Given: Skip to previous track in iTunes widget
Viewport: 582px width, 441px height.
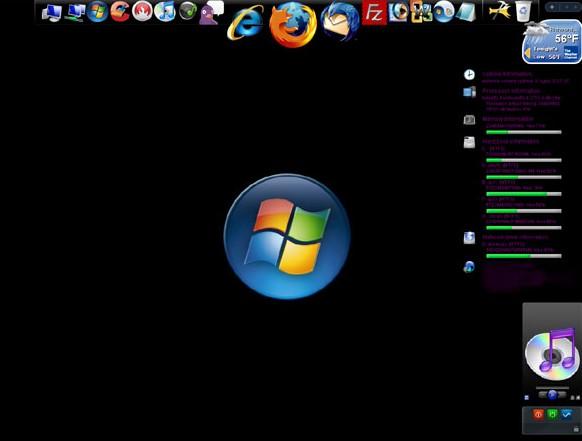Looking at the screenshot, I should click(x=543, y=395).
